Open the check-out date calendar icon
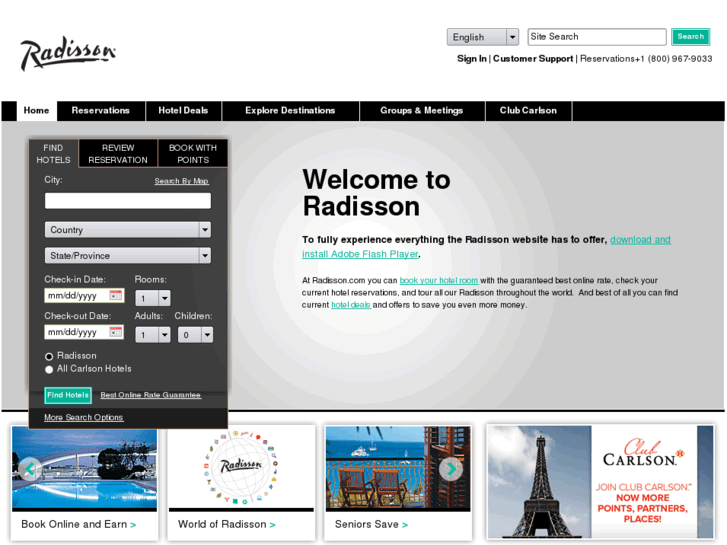Viewport: 727px width, 545px height. [x=115, y=332]
